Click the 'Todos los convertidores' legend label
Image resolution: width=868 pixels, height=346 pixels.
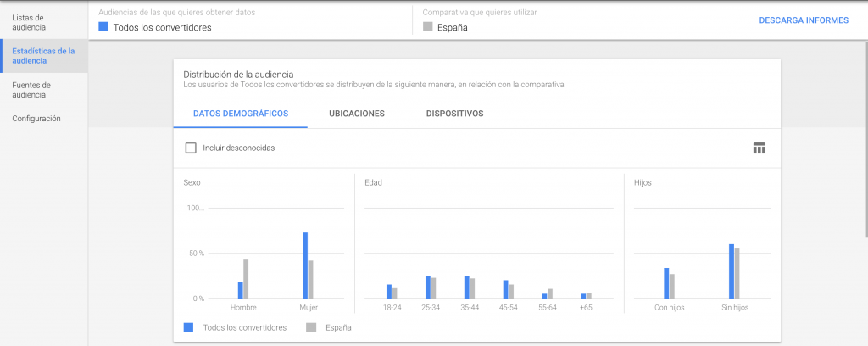245,327
